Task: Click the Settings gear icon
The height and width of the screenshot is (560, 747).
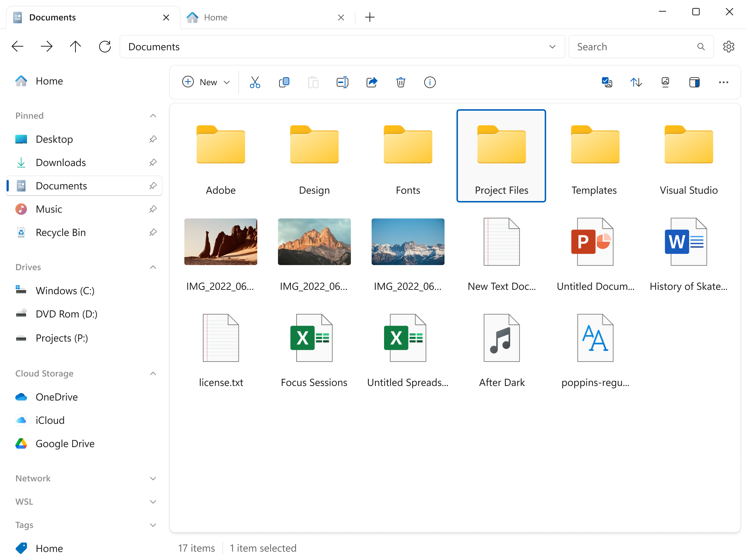Action: point(729,47)
